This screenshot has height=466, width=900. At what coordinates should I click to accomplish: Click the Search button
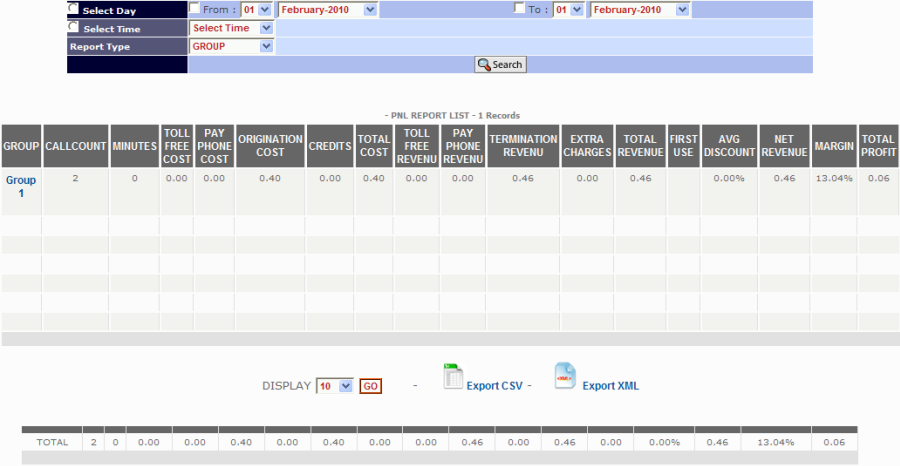click(x=501, y=64)
